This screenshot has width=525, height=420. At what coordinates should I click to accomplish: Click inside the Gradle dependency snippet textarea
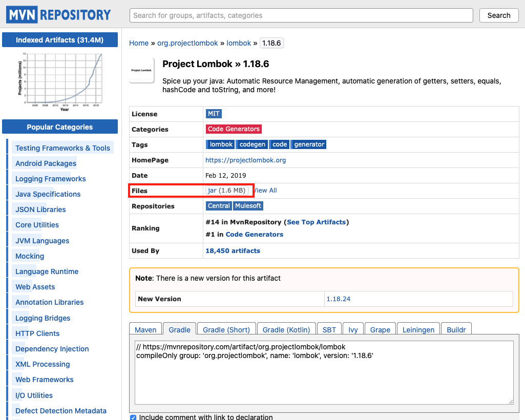324,372
